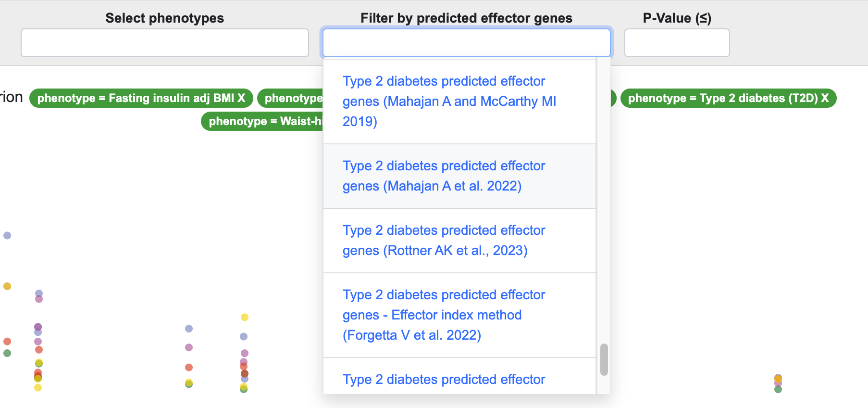
Task: Select the partially visible bottom dropdown option
Action: pos(444,380)
